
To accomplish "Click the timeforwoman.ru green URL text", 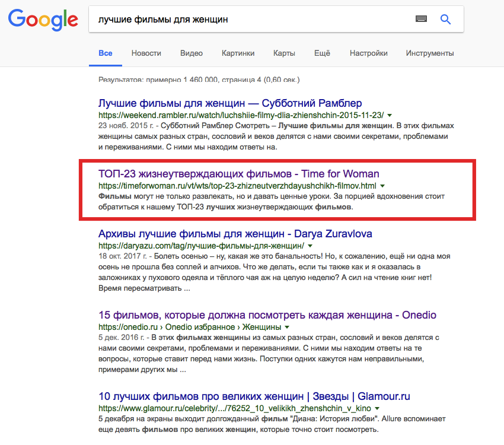I will [x=237, y=186].
